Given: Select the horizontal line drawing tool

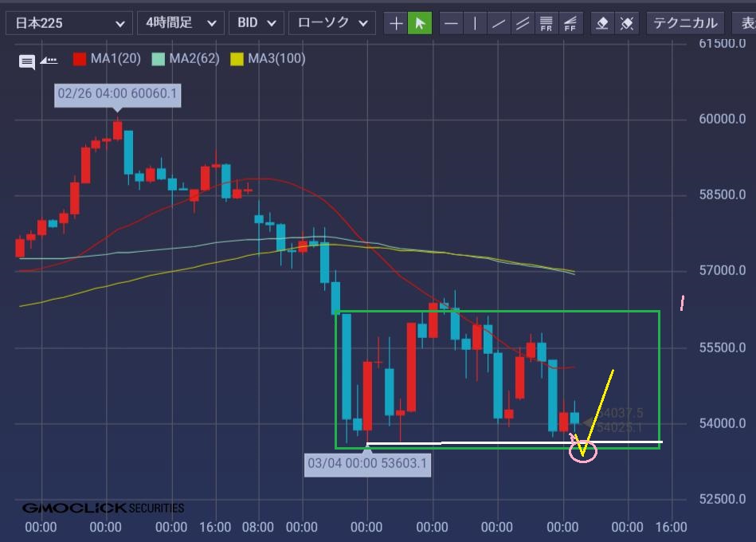Looking at the screenshot, I should 451,23.
